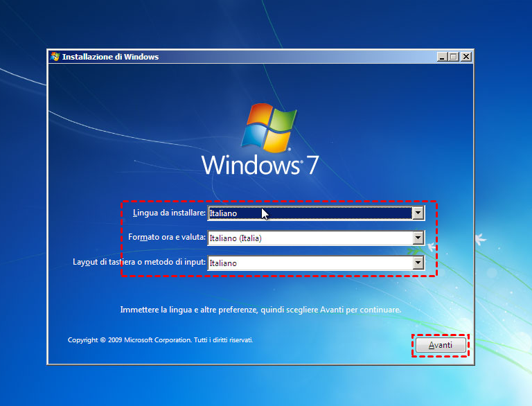
Task: Click the 'Formato ora e valuta:' label
Action: [166, 237]
